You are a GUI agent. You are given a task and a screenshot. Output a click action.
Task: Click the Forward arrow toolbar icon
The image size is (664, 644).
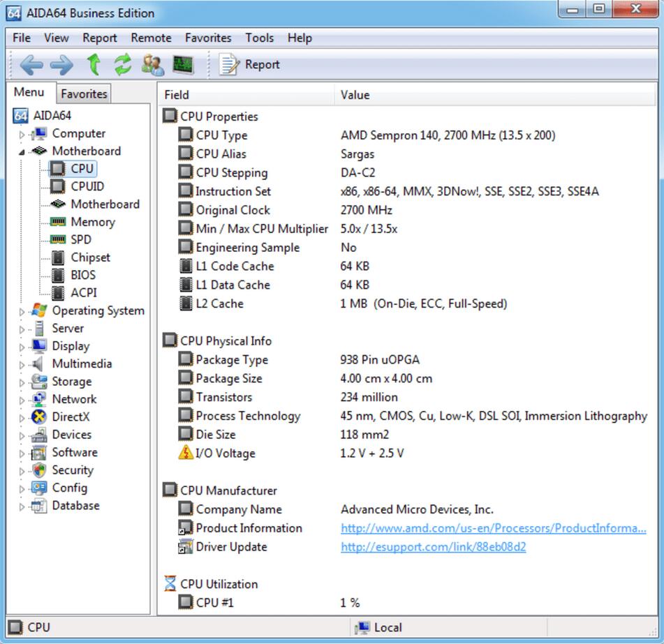point(61,65)
